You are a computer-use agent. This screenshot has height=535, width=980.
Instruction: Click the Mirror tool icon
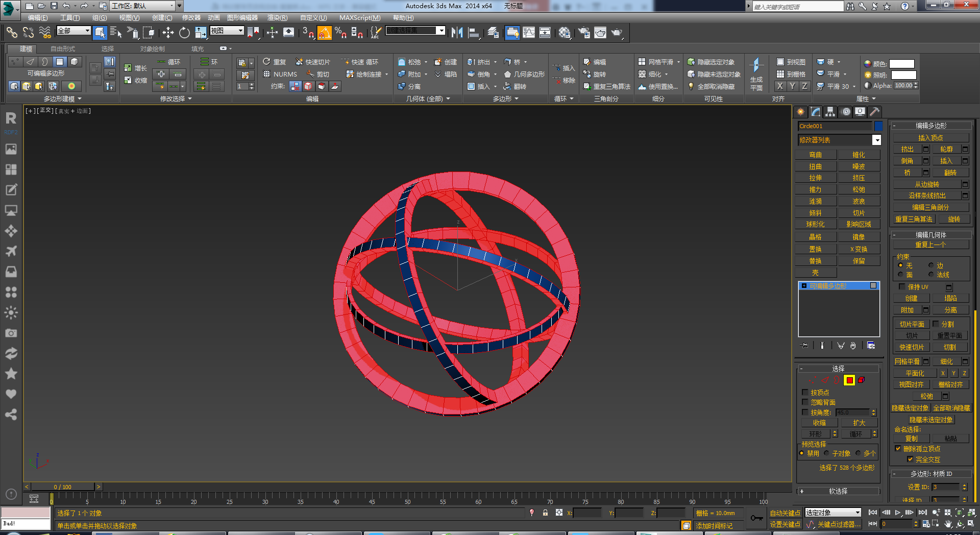point(457,33)
